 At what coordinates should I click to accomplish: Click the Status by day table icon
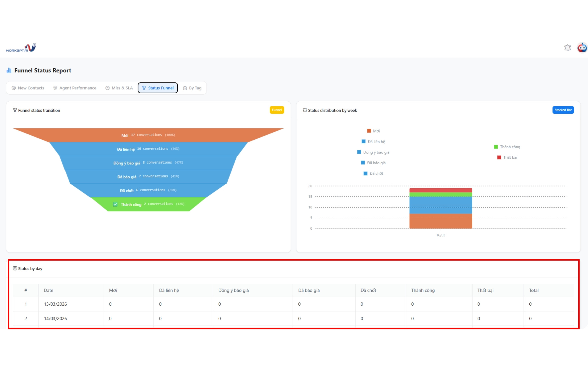click(15, 268)
